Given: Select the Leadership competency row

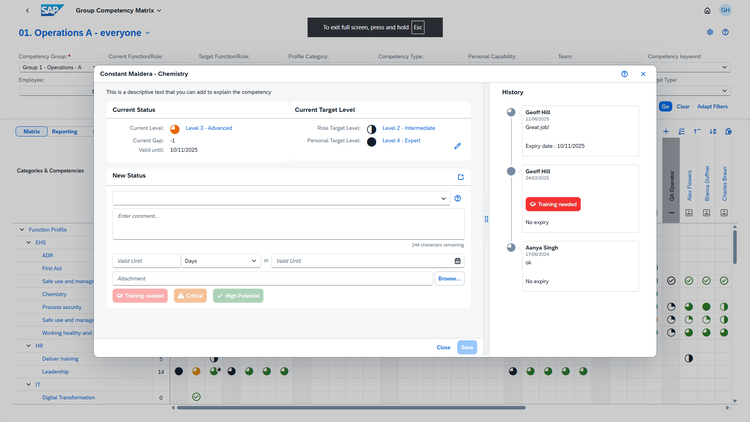Looking at the screenshot, I should click(55, 372).
